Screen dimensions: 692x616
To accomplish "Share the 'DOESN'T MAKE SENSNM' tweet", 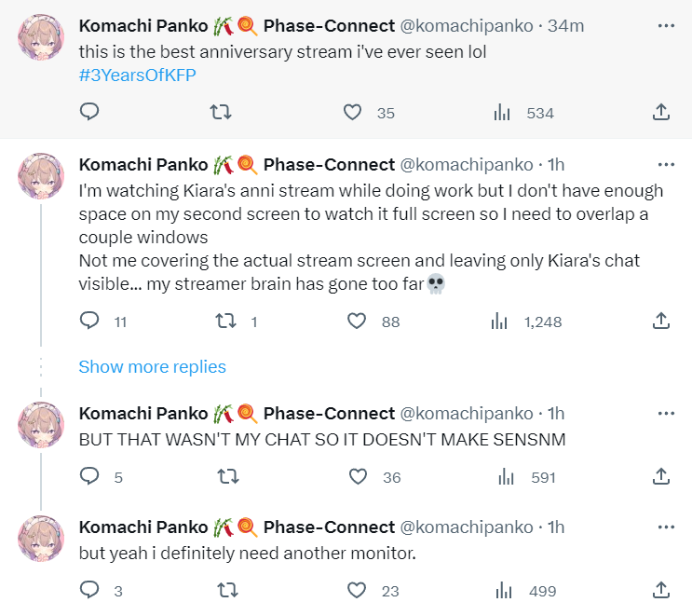I will click(x=660, y=477).
